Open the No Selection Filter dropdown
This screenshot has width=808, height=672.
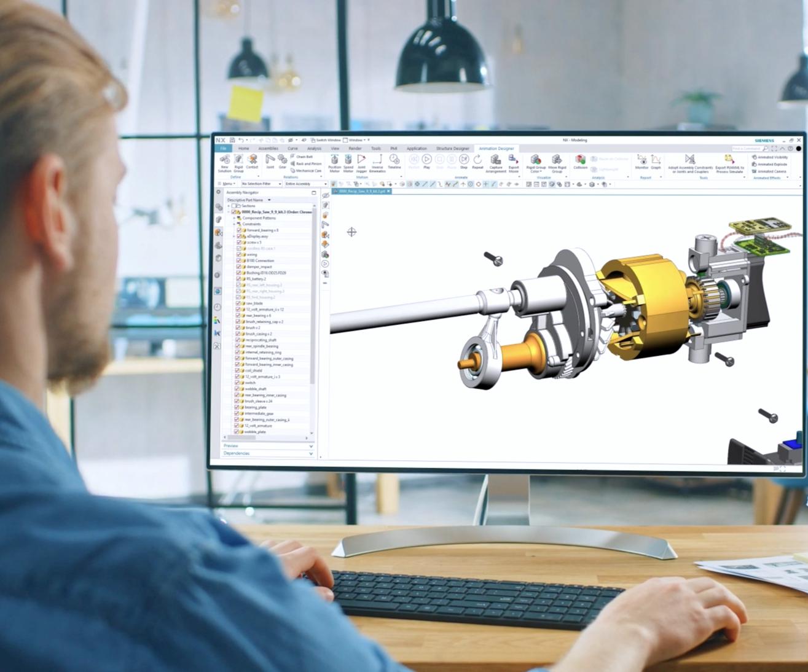tap(262, 184)
